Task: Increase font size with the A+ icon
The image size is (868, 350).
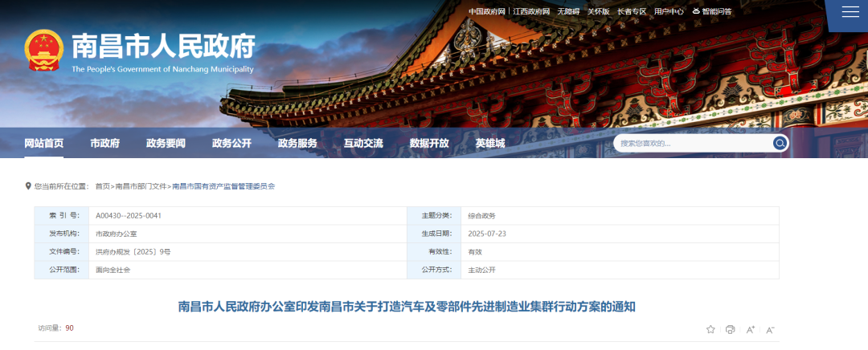Action: (750, 329)
